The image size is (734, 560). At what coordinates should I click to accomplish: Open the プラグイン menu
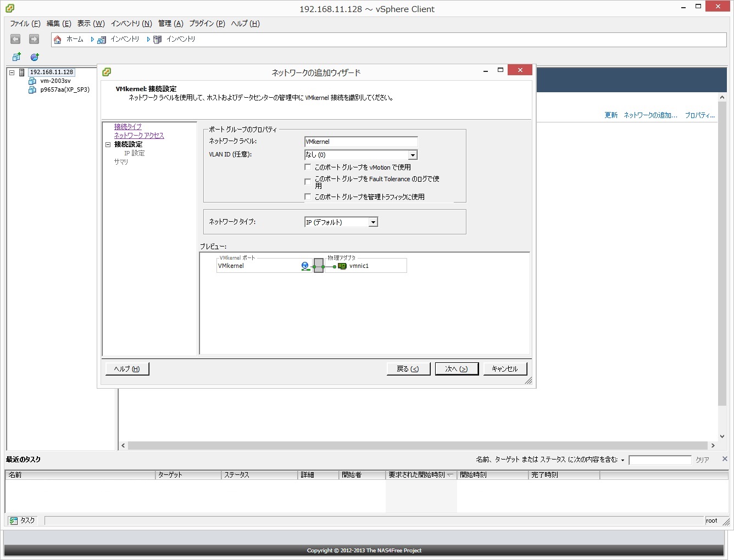coord(207,24)
